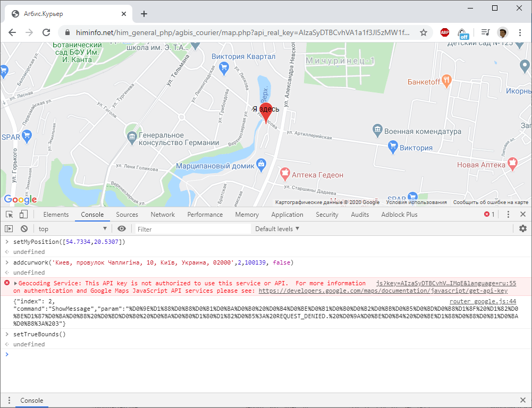Click the Аптека Гедеон pharmacy pin
532x408 pixels.
point(285,174)
